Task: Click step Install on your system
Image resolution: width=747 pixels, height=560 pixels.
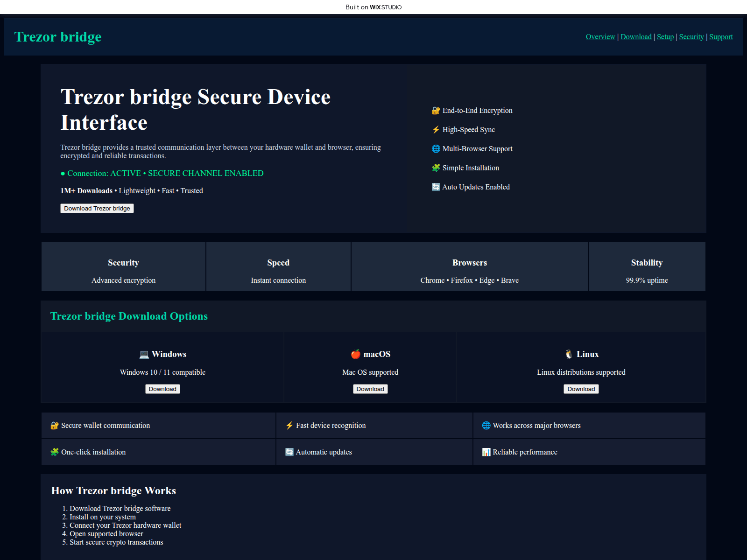Action: [x=103, y=517]
